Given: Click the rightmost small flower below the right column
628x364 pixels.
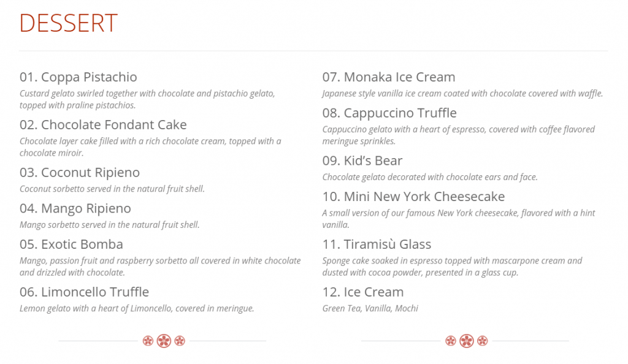Looking at the screenshot, I should 483,341.
